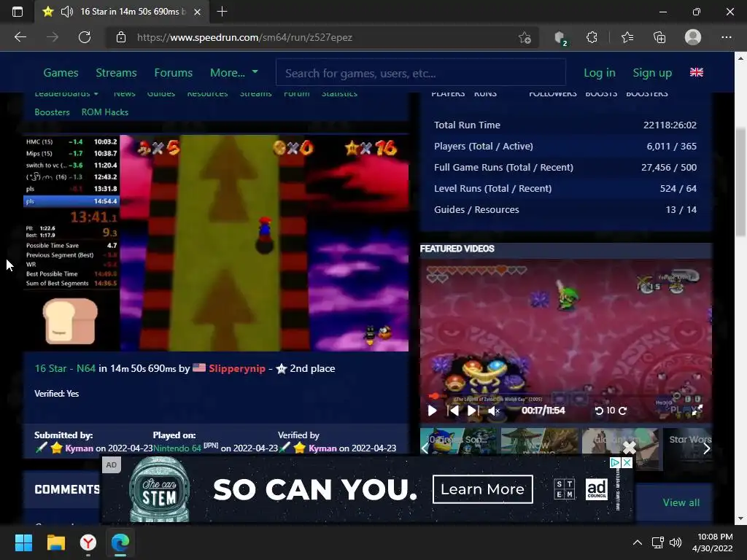
Task: Open the Windows Start menu
Action: point(23,542)
